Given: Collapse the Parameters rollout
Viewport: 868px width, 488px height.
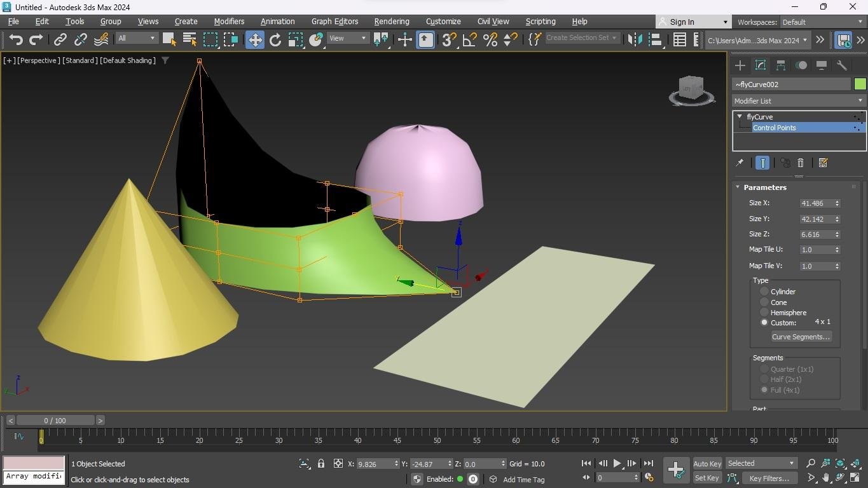Looking at the screenshot, I should [765, 187].
